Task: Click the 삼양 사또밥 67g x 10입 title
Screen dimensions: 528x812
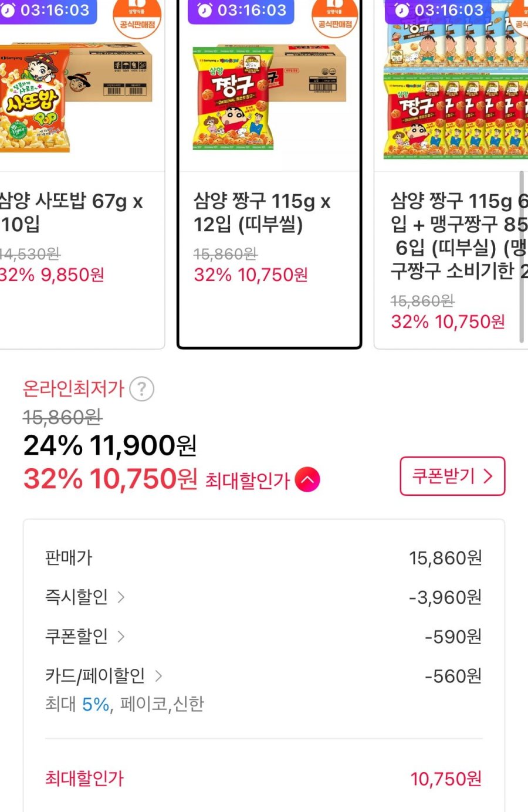Action: (x=70, y=212)
